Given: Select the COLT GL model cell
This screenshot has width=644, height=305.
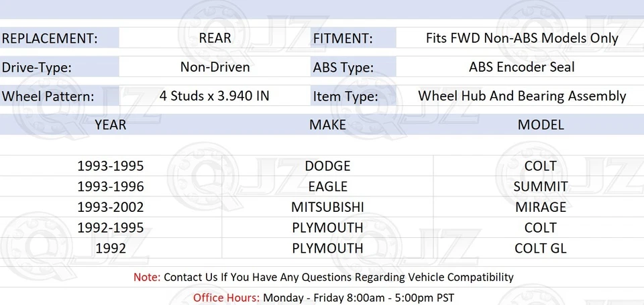Looking at the screenshot, I should coord(541,248).
